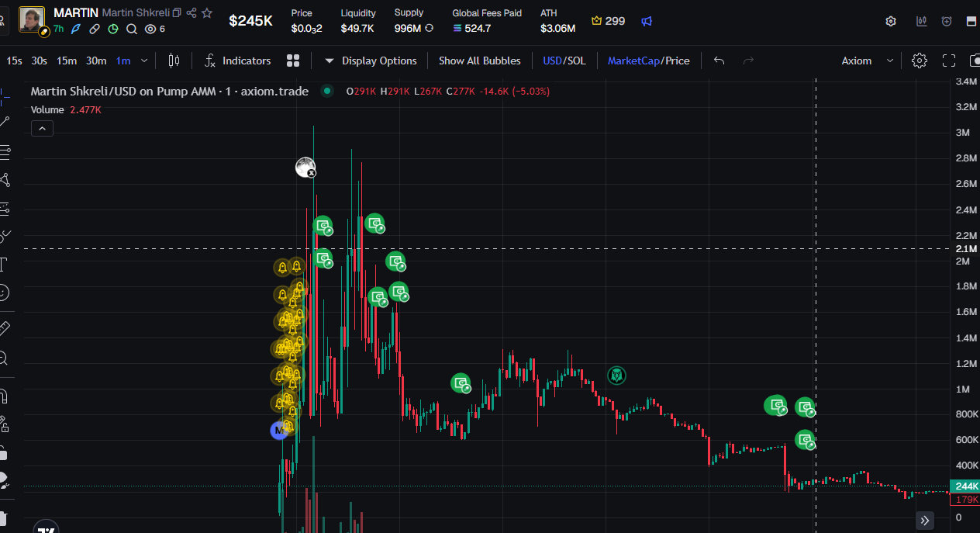980x533 pixels.
Task: Switch chart to MarketCap view
Action: pos(633,61)
